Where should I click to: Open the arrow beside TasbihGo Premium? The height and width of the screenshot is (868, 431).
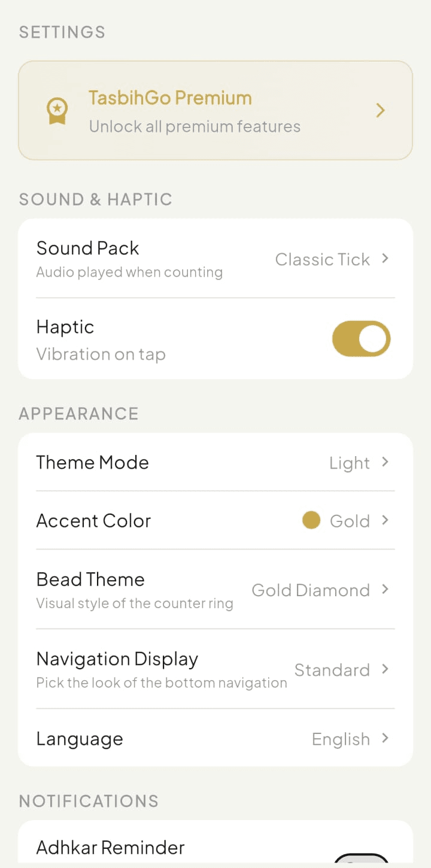[380, 110]
